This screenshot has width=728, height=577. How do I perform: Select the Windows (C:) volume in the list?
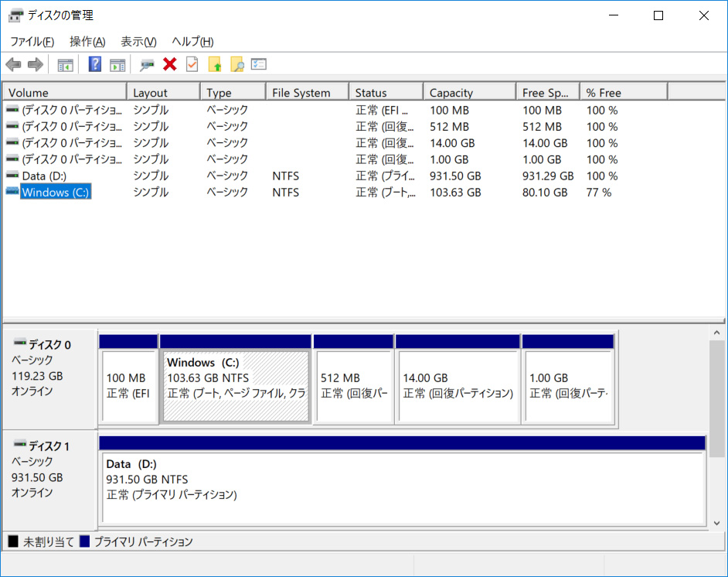[56, 192]
